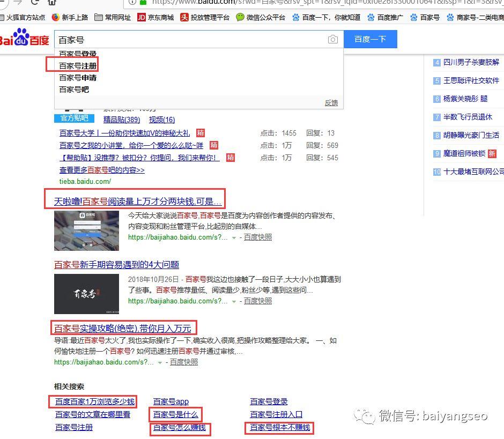Open 百度快照 of 实操攻略 result

tap(184, 362)
